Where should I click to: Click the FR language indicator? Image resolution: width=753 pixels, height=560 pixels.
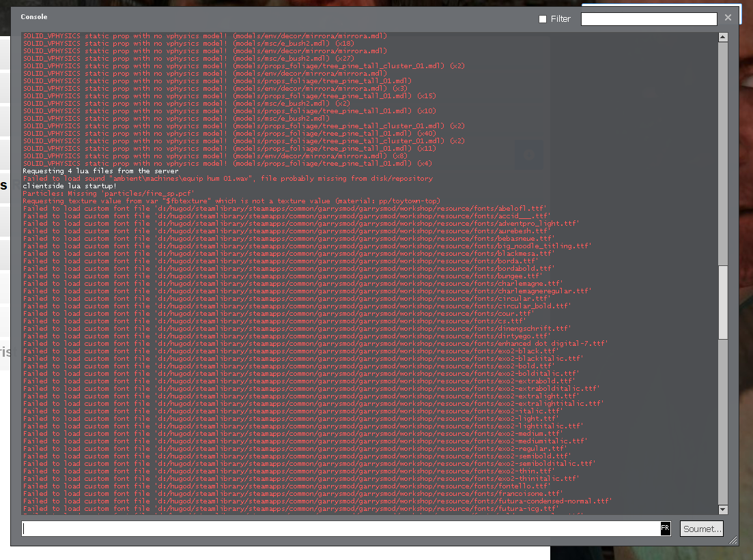click(x=665, y=528)
